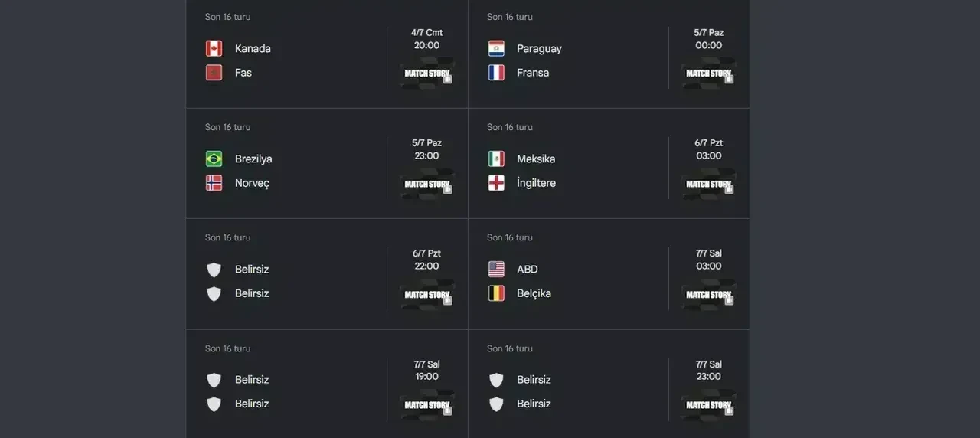980x438 pixels.
Task: Click the Belçika flag icon
Action: 496,293
